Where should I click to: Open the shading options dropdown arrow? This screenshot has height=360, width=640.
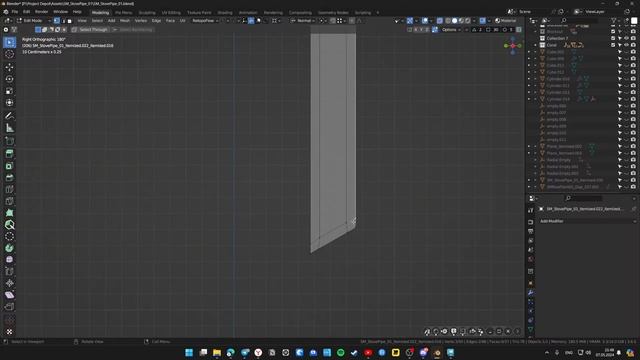(474, 20)
